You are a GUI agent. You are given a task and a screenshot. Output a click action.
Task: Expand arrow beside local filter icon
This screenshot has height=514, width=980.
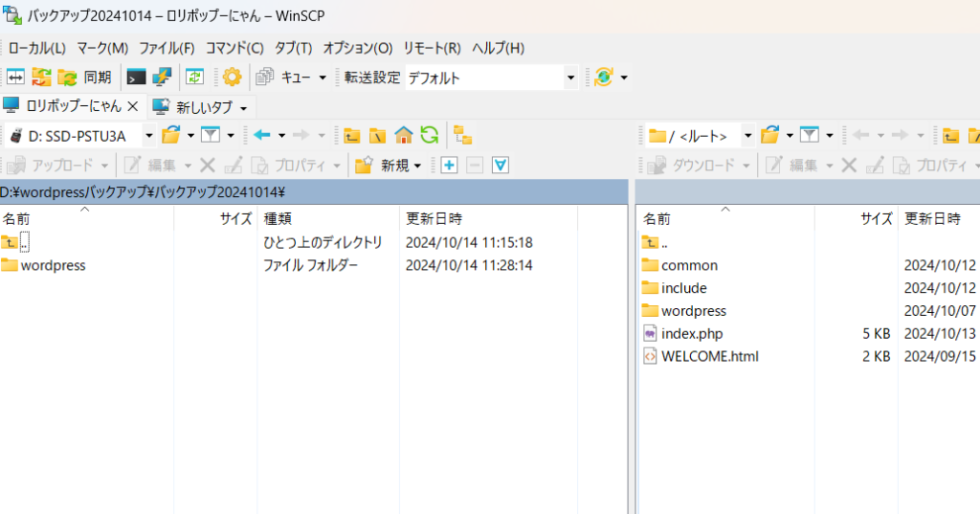click(x=231, y=135)
